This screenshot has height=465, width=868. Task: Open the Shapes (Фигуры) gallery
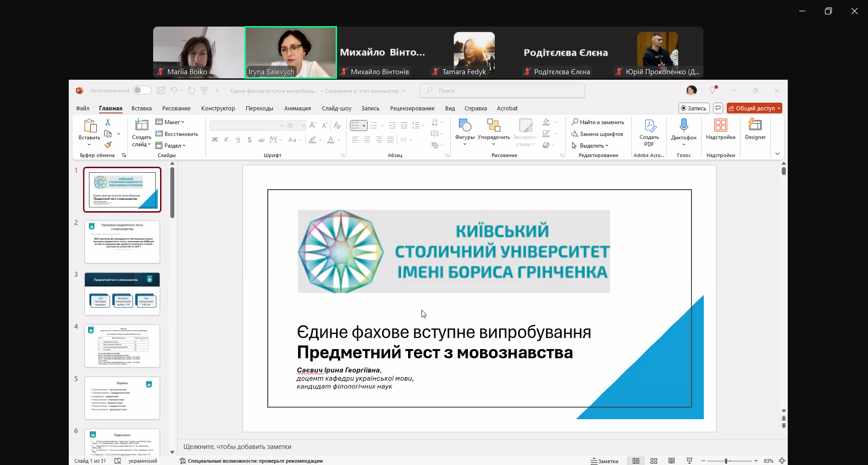[x=464, y=126]
